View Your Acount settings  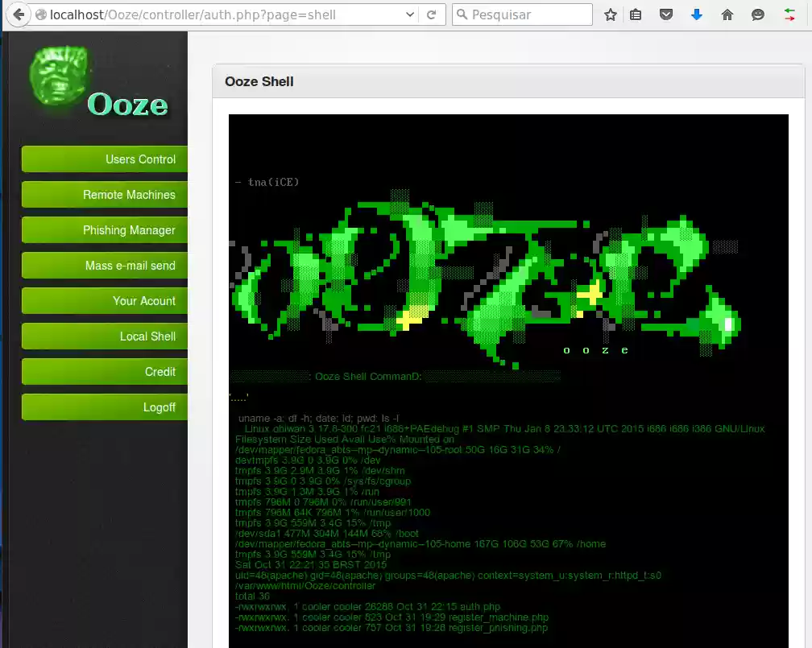coord(104,301)
